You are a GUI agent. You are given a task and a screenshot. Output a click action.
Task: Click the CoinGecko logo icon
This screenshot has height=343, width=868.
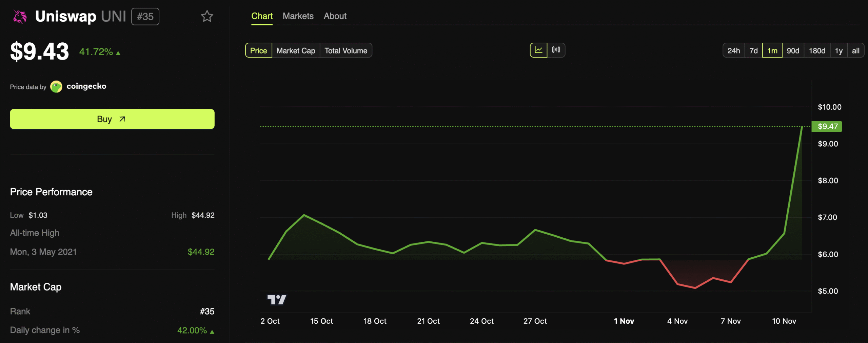[56, 87]
